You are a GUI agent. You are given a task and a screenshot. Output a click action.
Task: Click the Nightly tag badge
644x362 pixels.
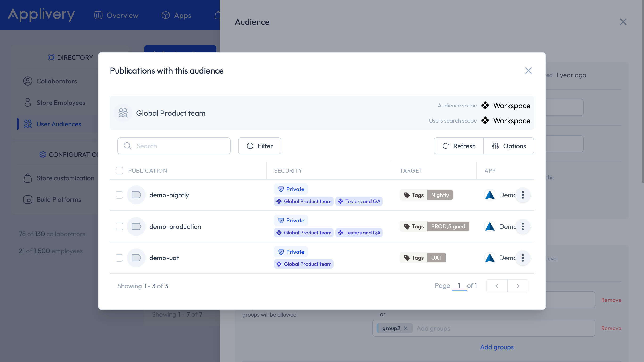click(440, 195)
